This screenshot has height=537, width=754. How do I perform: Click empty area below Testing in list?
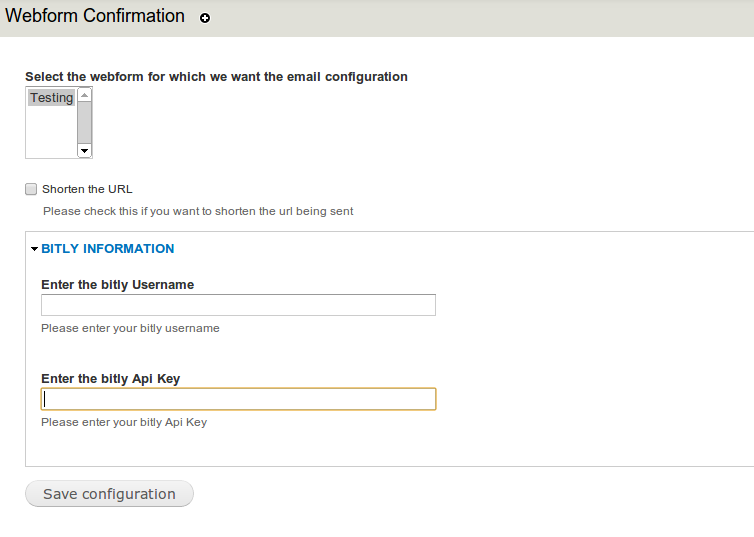coord(50,133)
